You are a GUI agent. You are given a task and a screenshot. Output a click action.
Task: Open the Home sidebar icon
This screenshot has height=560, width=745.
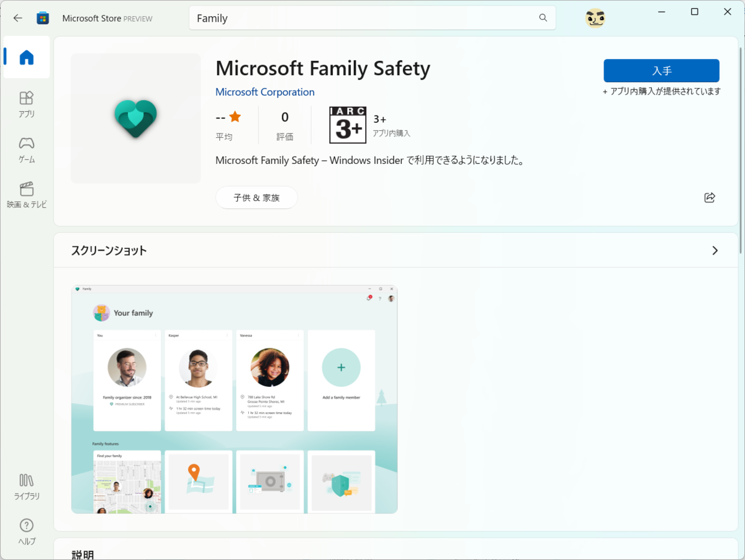[x=27, y=57]
